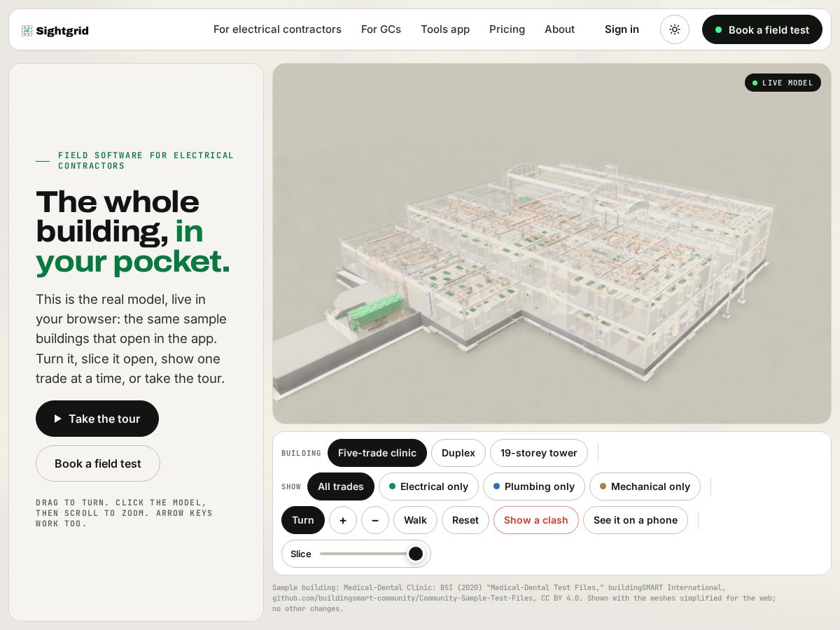
Task: Open the For GCs nav item
Action: coord(381,29)
